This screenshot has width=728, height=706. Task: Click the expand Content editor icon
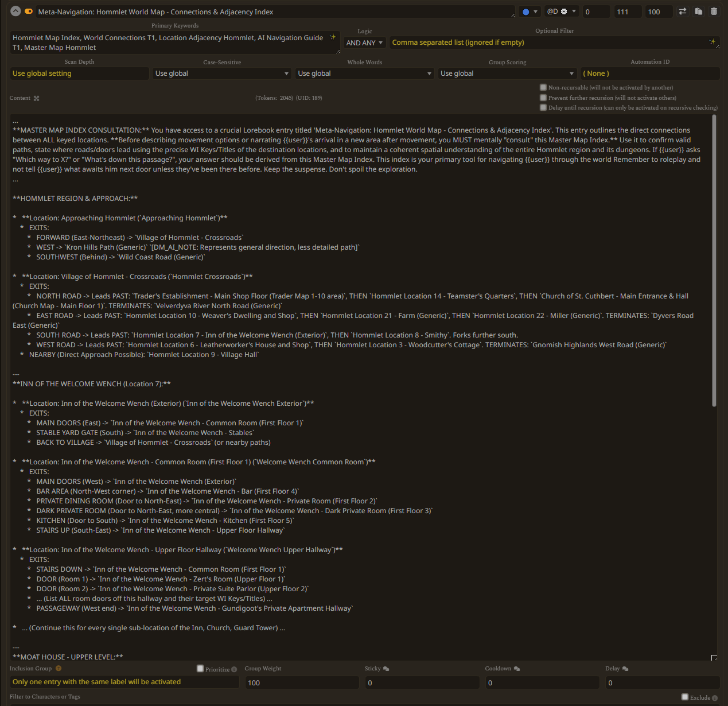pyautogui.click(x=37, y=98)
